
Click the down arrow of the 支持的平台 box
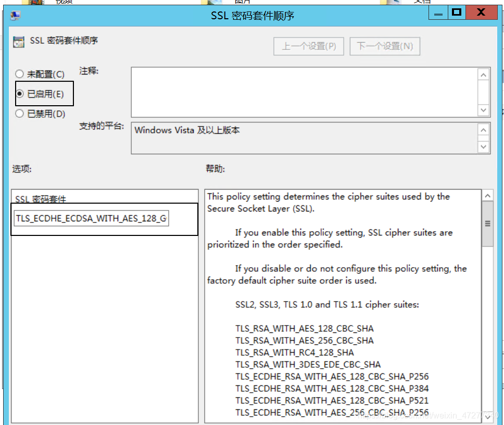point(483,147)
